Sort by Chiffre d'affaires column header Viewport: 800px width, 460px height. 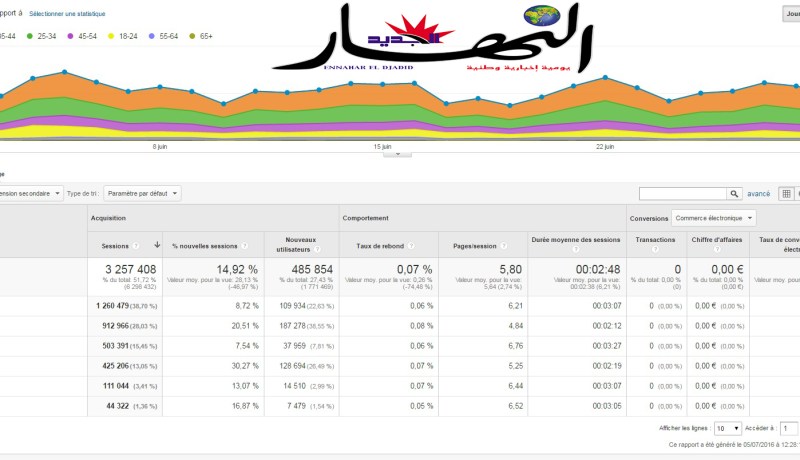[717, 240]
